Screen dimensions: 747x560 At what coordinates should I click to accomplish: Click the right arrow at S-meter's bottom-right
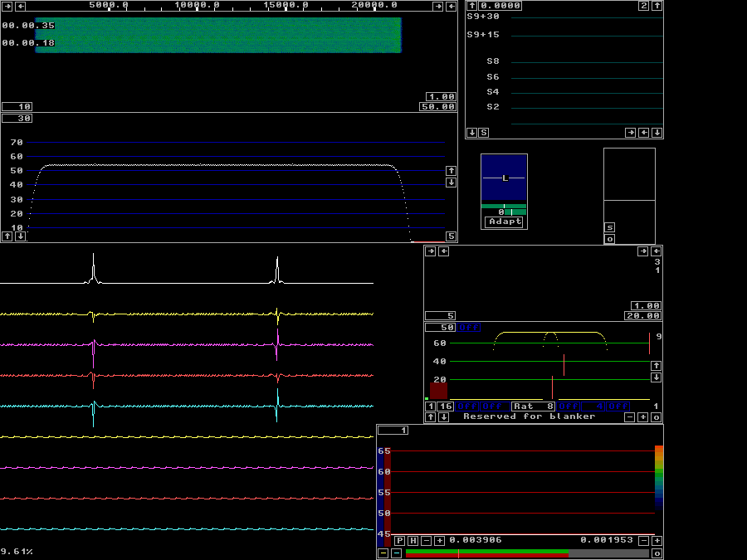[630, 133]
